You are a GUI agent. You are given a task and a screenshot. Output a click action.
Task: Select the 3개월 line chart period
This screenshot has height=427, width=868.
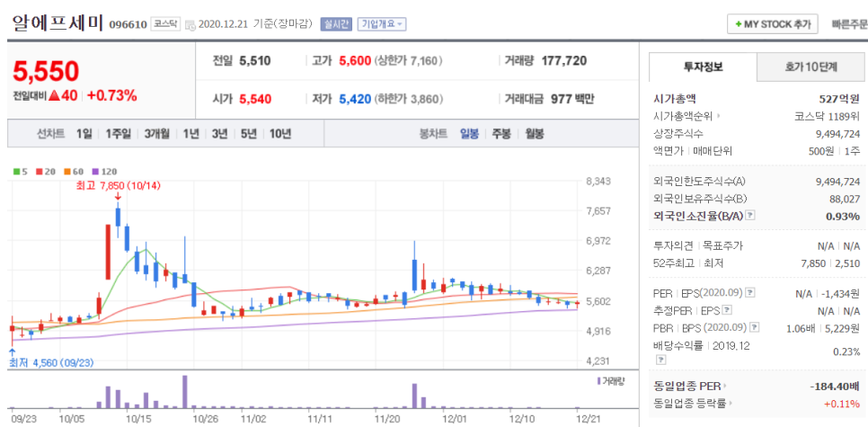156,133
